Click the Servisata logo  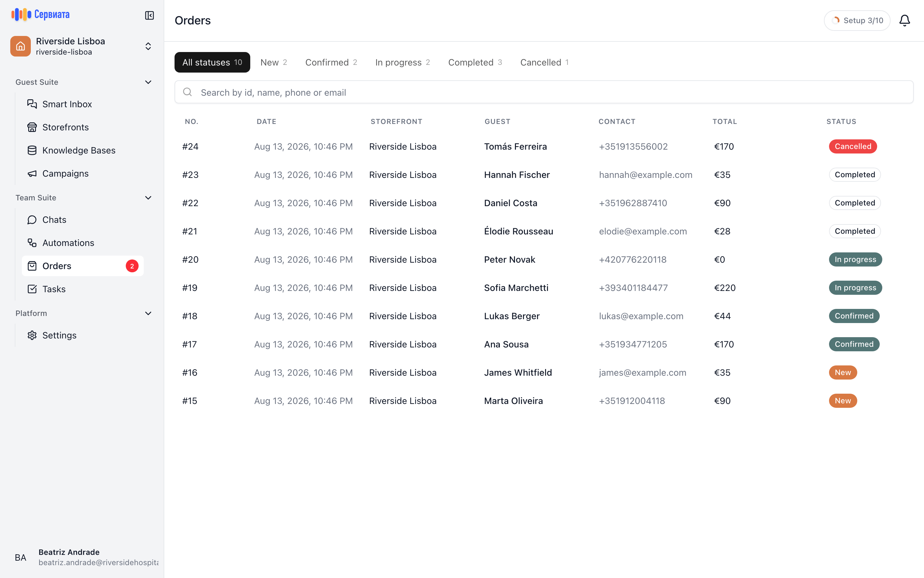pyautogui.click(x=40, y=14)
